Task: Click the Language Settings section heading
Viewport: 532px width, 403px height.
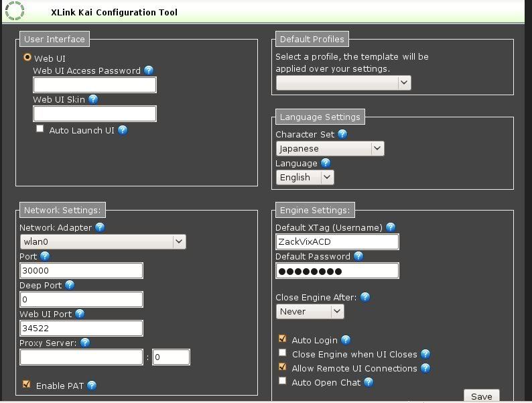Action: click(x=320, y=117)
